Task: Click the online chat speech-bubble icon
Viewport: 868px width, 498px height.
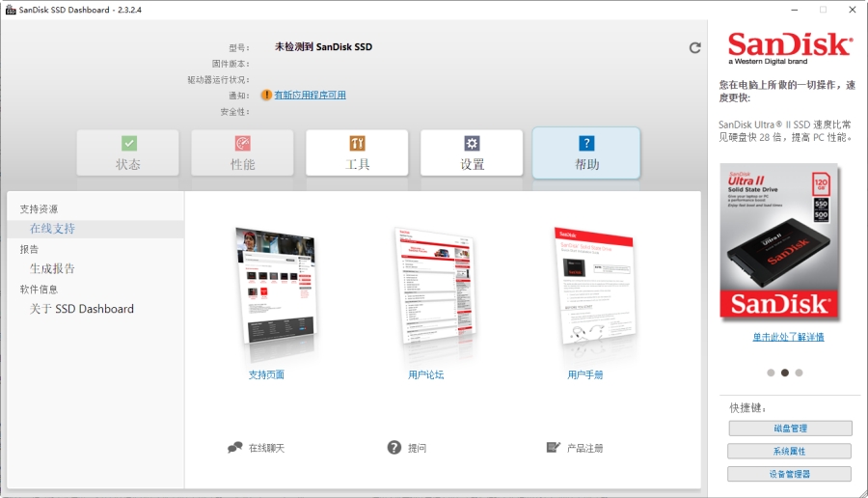Action: point(234,448)
